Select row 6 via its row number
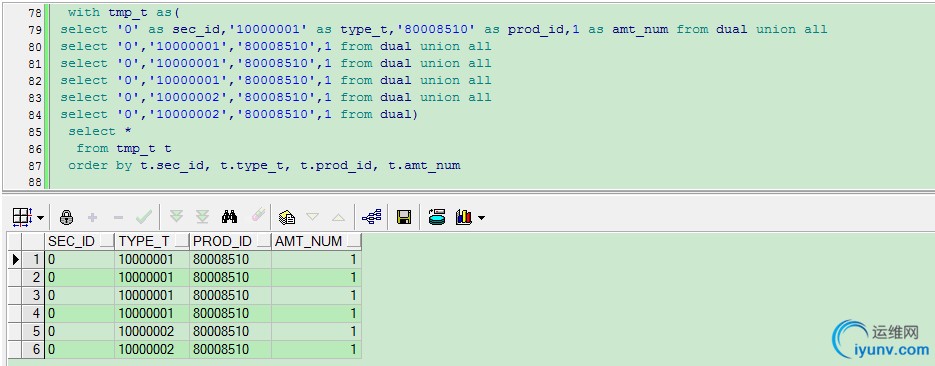This screenshot has height=366, width=935. tap(33, 349)
